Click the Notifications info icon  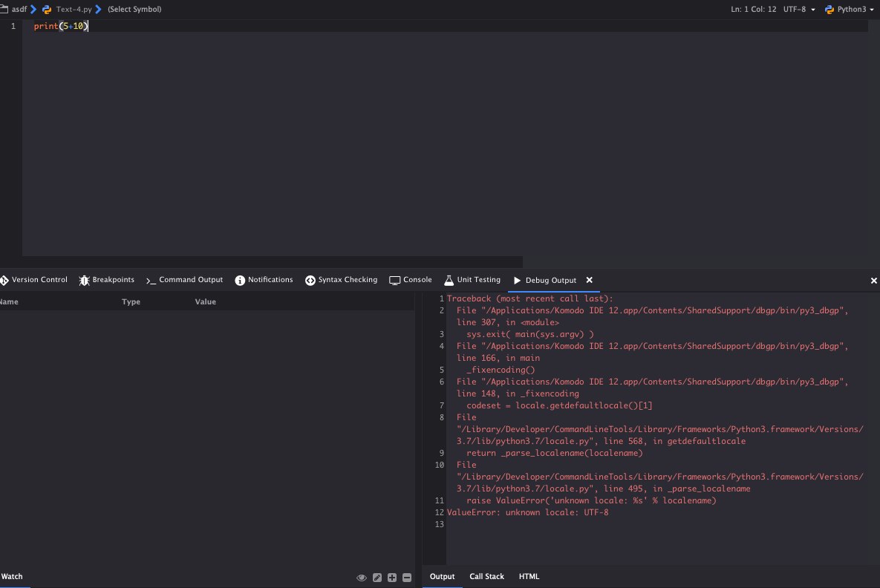(240, 280)
